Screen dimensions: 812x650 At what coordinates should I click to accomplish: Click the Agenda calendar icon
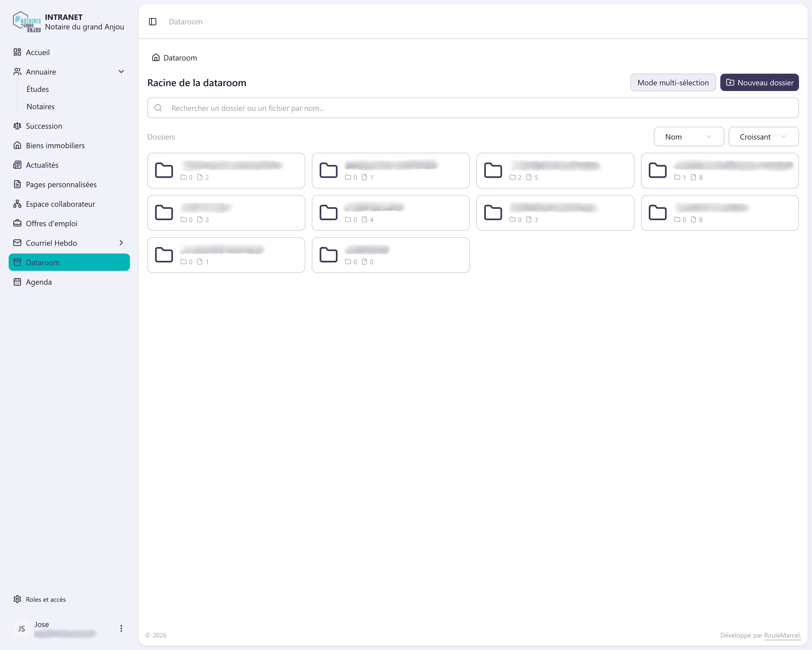point(17,282)
